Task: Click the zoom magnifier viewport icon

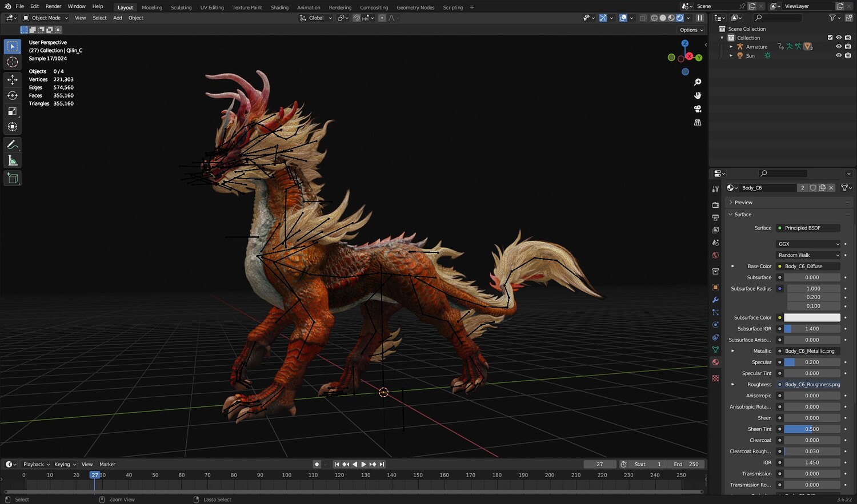Action: click(698, 82)
